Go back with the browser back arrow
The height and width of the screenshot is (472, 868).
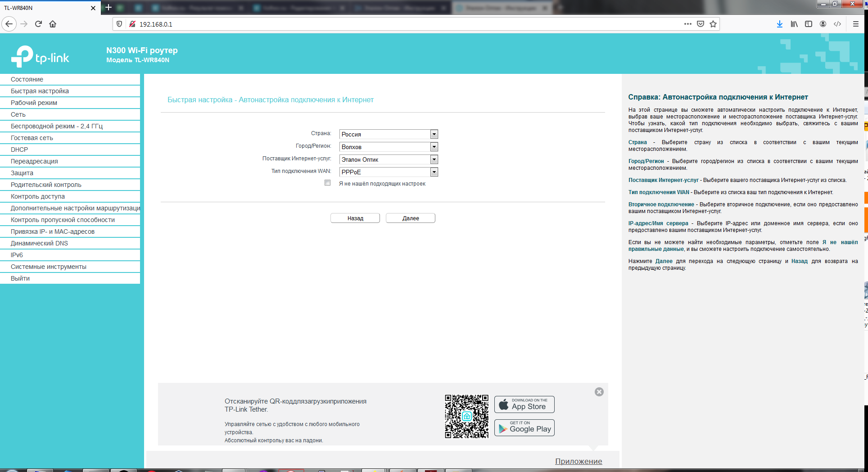click(9, 24)
